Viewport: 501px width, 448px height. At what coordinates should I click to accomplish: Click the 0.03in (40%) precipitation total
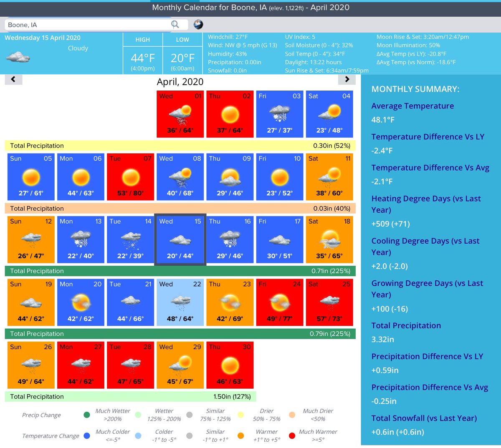pos(331,208)
